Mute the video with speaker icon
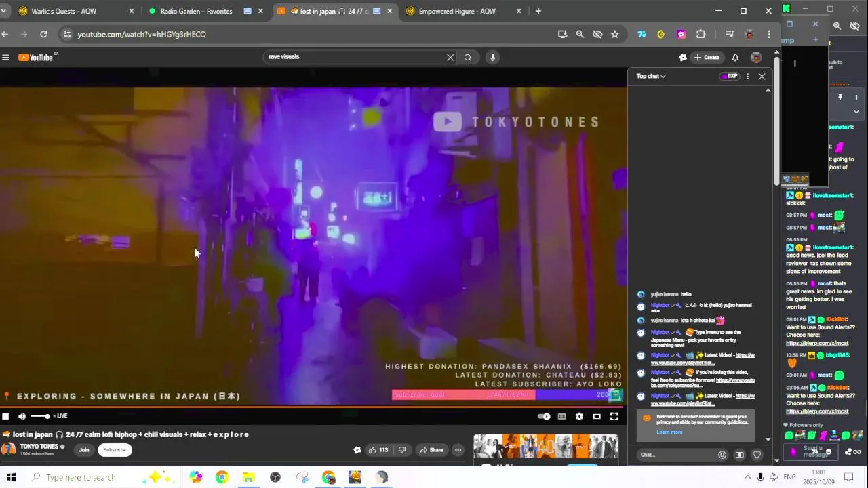Screen dimensions: 868x488 (22, 416)
